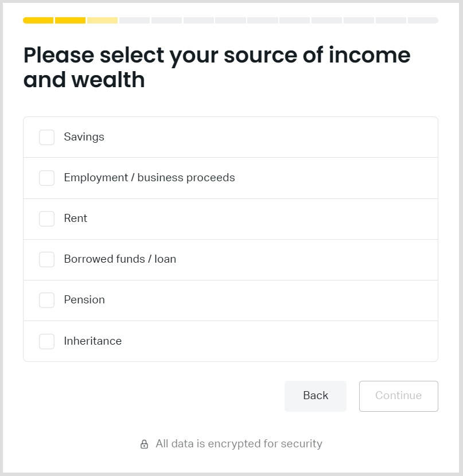The image size is (463, 476).
Task: Click the last gray progress bar segment
Action: tap(423, 21)
